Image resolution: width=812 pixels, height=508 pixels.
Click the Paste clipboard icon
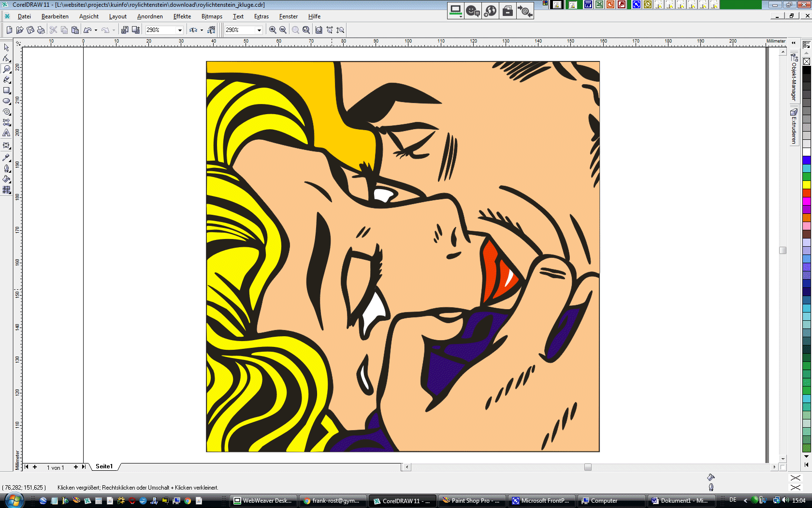75,30
